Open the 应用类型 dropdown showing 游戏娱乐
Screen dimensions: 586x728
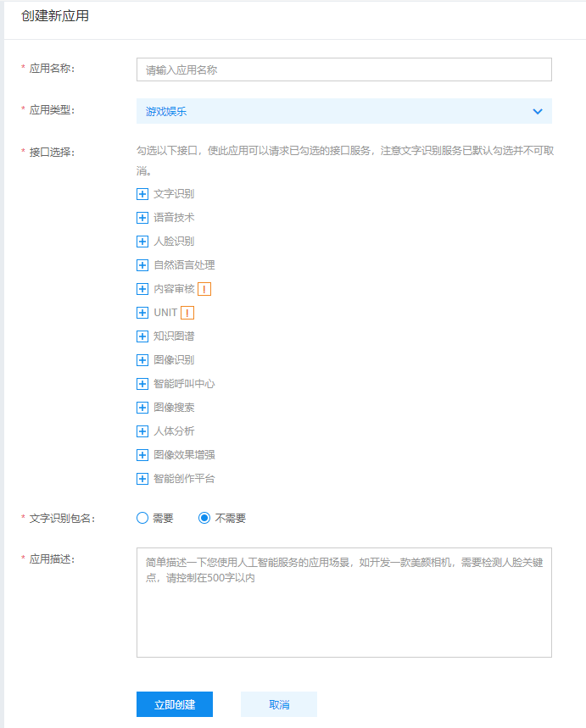344,111
